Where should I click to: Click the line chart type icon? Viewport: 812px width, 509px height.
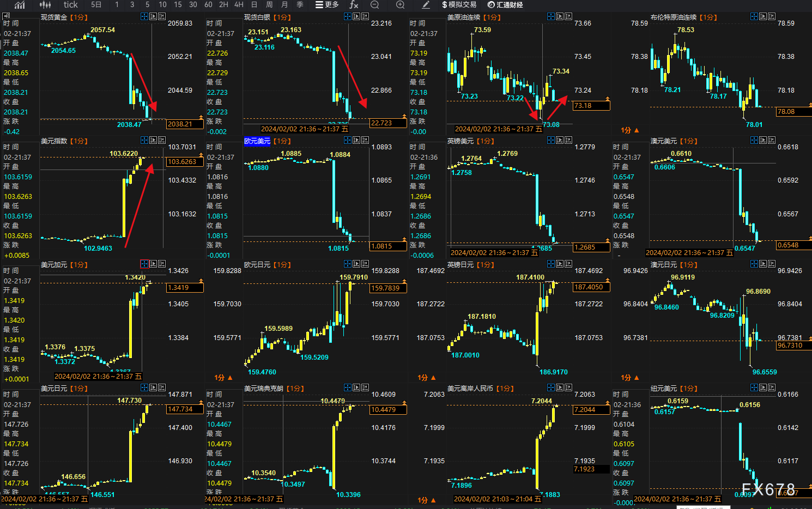pos(20,5)
